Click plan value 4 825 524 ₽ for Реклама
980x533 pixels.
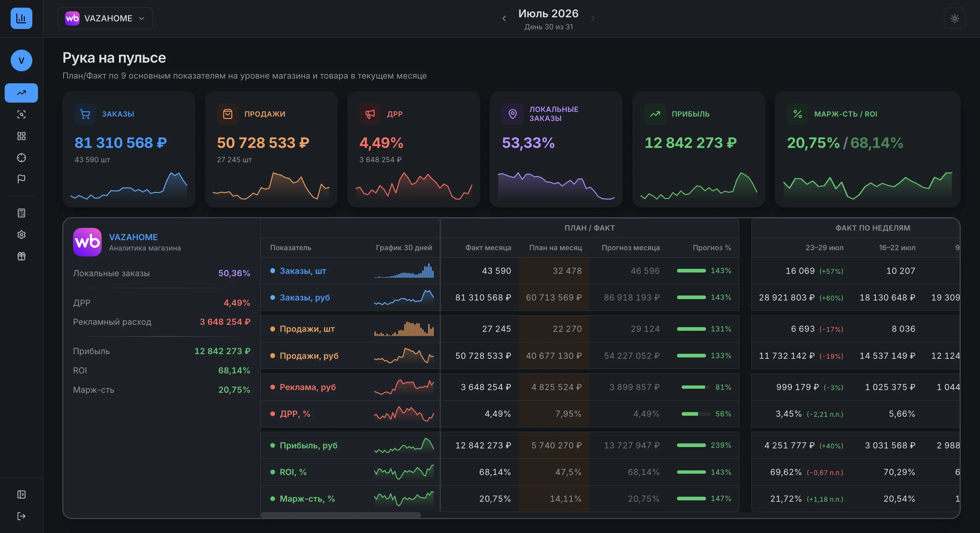[x=556, y=387]
